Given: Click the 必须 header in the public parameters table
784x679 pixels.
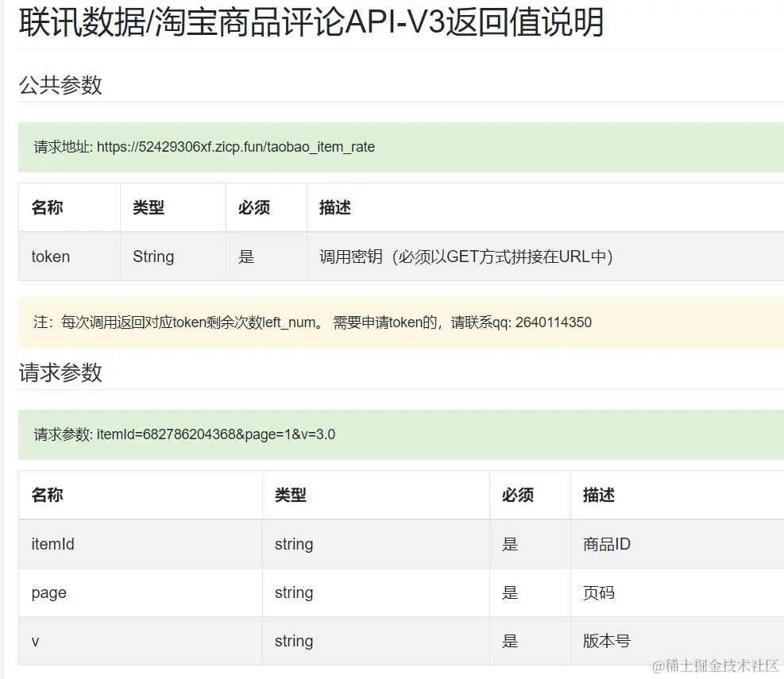Looking at the screenshot, I should [x=254, y=207].
